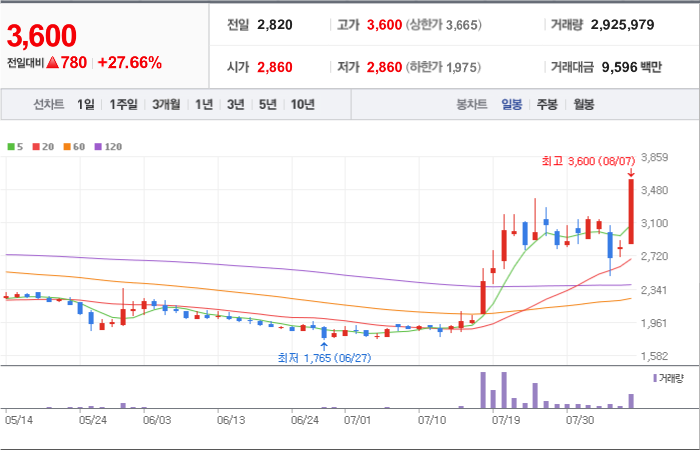Click the 상한가 3,665 text
The width and height of the screenshot is (700, 450).
pos(444,25)
